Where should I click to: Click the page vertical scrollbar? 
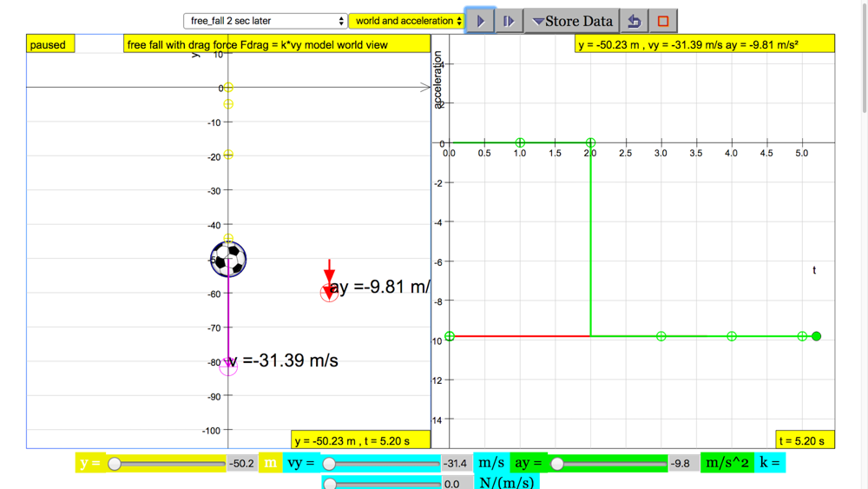862,69
